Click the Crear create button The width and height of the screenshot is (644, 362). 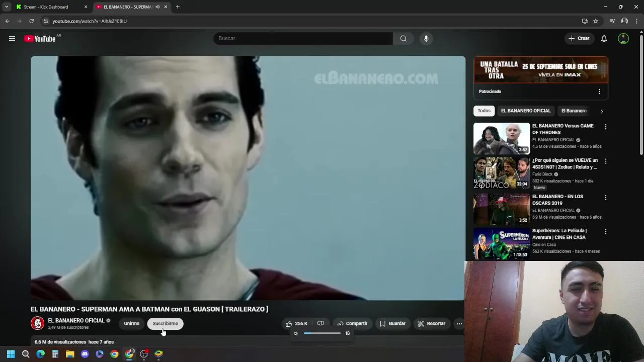pyautogui.click(x=579, y=38)
